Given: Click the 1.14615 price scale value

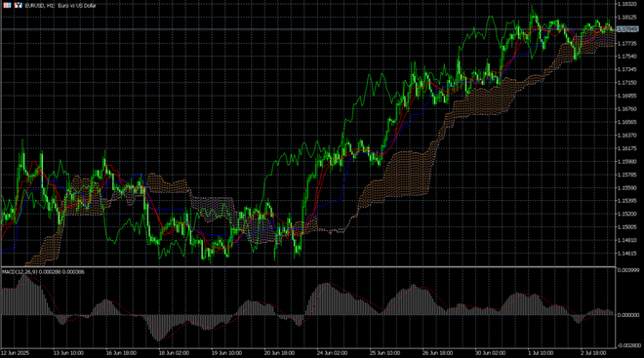Looking at the screenshot, I should [x=627, y=254].
